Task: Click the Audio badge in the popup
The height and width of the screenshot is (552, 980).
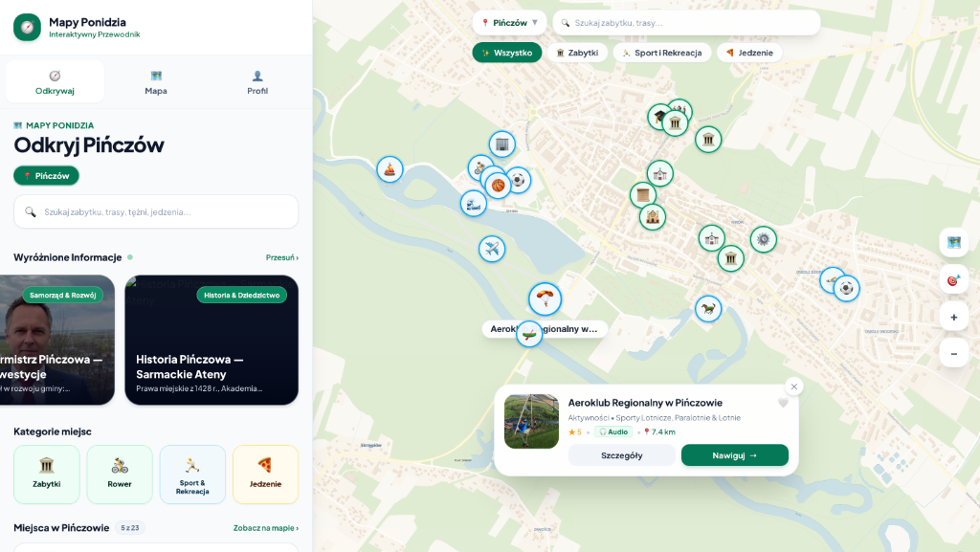Action: [x=613, y=432]
